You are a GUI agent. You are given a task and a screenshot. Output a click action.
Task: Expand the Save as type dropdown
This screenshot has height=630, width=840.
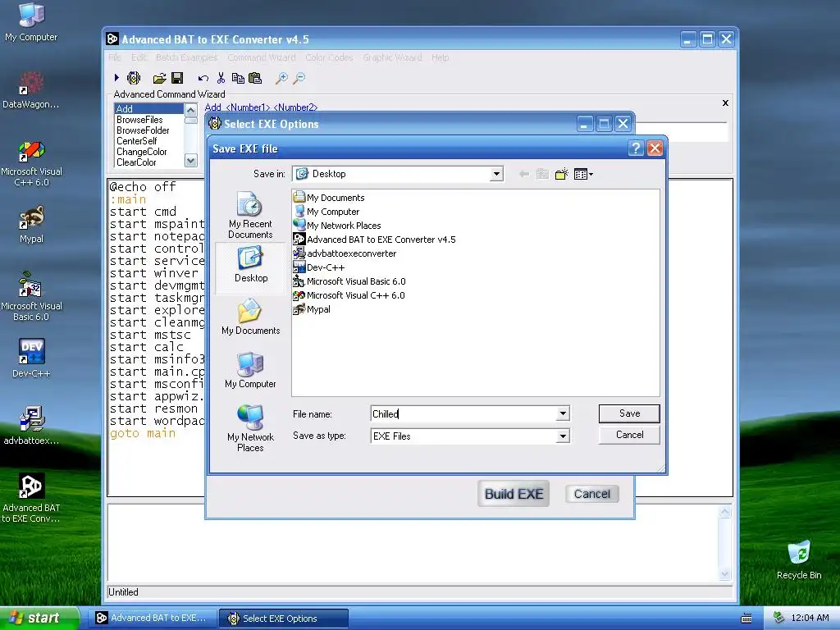pyautogui.click(x=563, y=436)
